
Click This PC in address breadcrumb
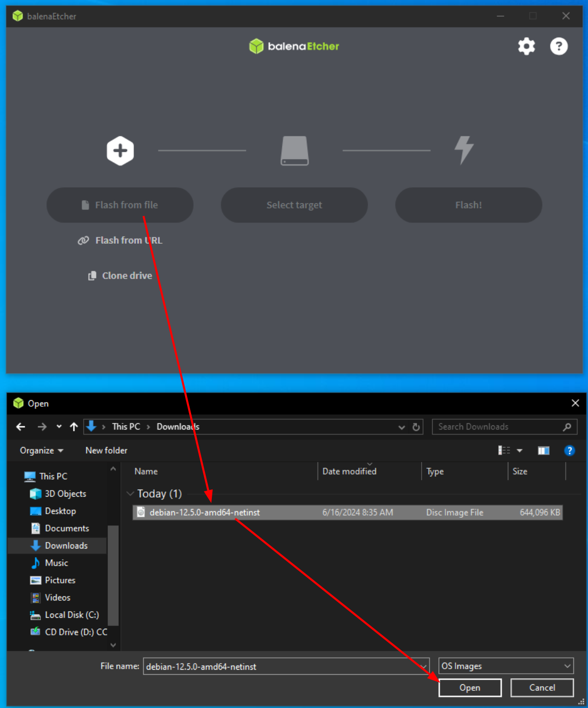pyautogui.click(x=126, y=427)
